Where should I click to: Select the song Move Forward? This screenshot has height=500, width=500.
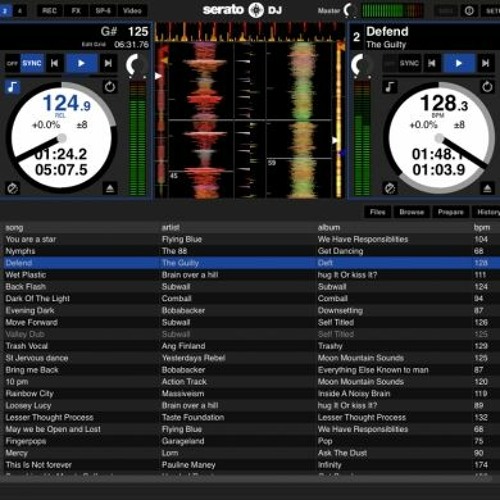[x=31, y=322]
